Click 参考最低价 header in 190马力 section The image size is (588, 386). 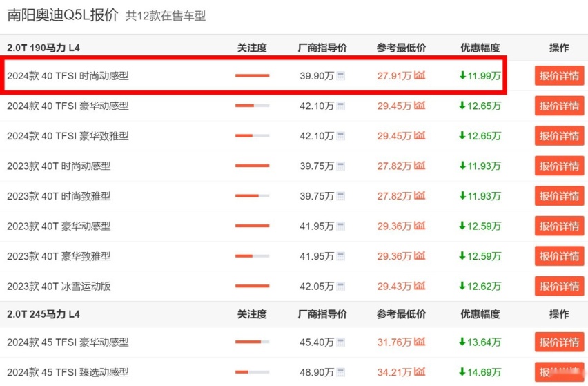pyautogui.click(x=401, y=48)
